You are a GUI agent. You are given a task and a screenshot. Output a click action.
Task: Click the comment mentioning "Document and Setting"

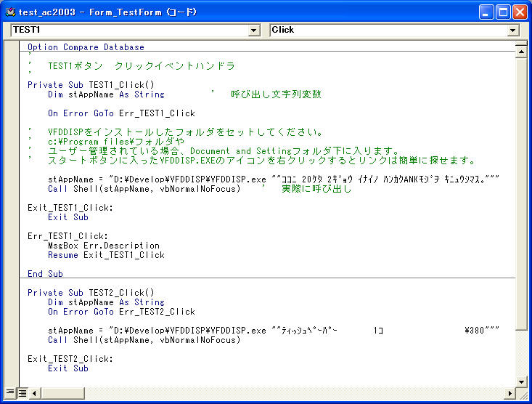point(224,151)
